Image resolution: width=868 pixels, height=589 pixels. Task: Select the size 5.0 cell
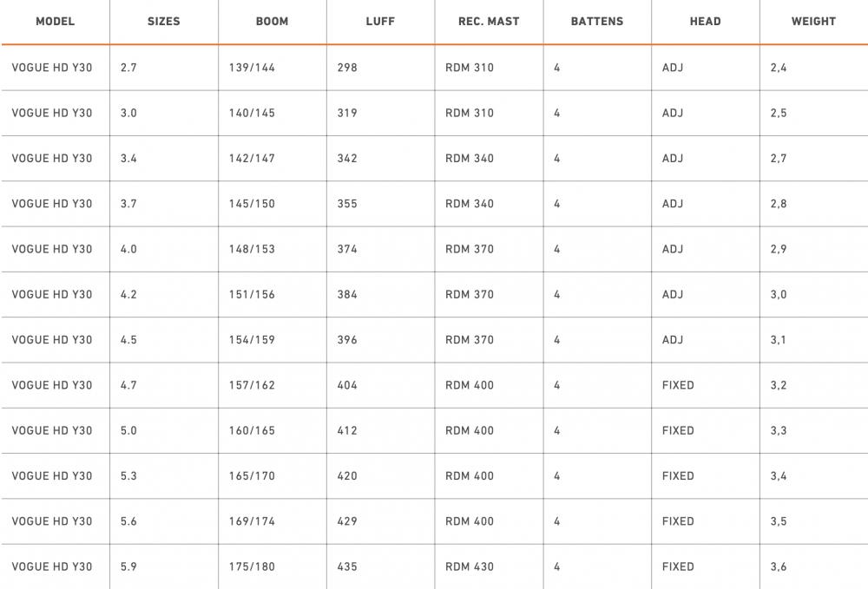tap(128, 430)
